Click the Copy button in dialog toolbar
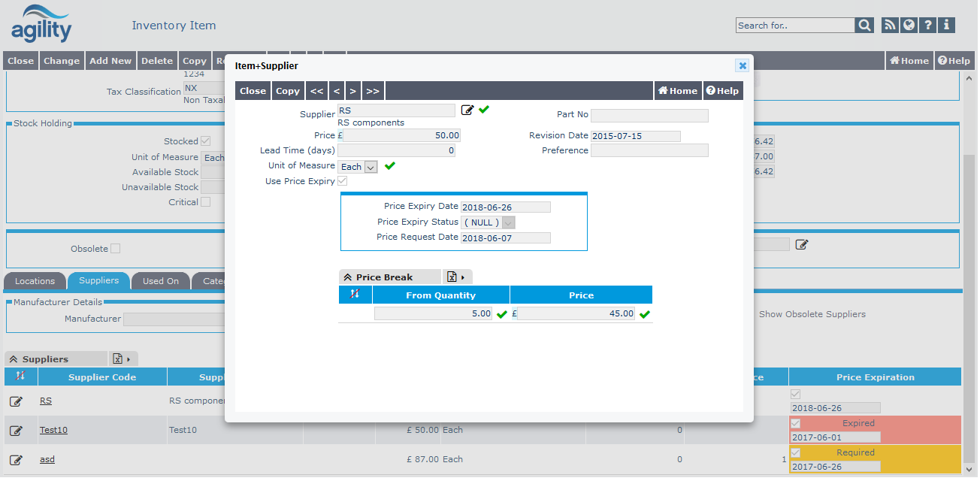The image size is (980, 481). [288, 91]
